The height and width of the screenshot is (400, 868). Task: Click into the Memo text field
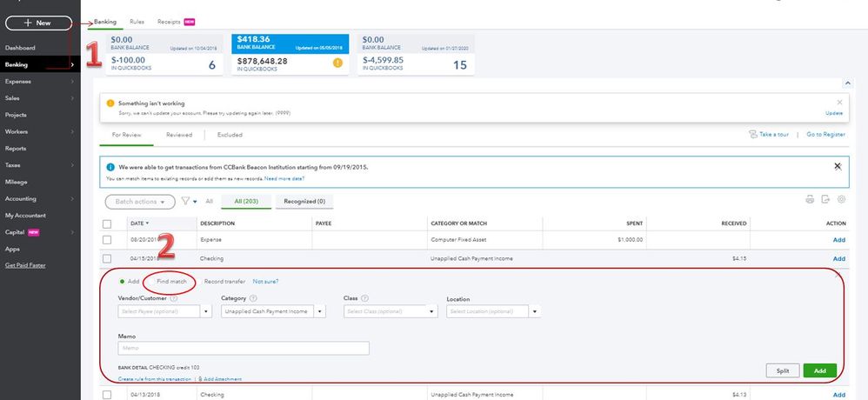(244, 348)
